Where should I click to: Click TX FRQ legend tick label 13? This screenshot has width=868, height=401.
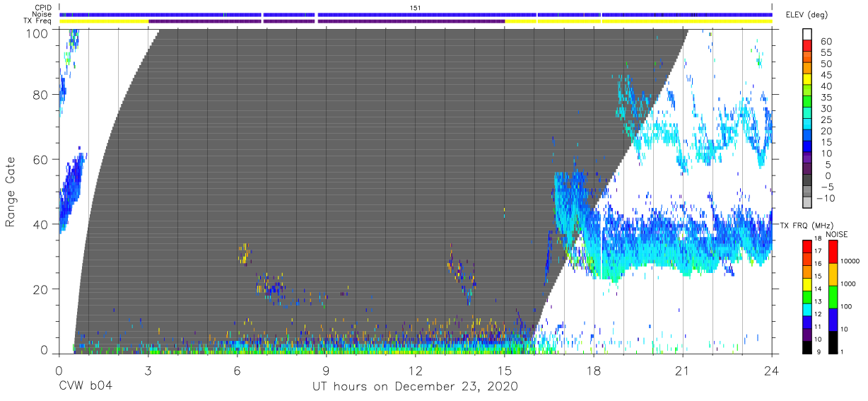(x=818, y=301)
